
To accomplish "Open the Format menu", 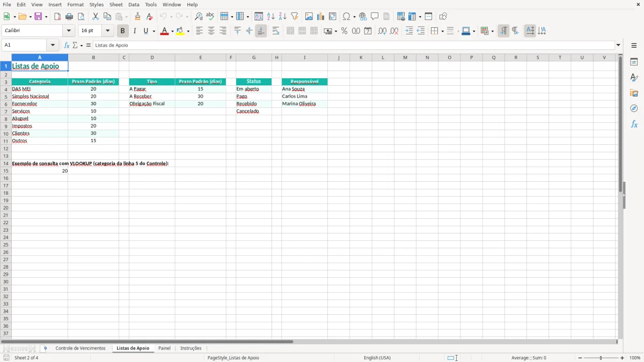I will click(x=75, y=4).
